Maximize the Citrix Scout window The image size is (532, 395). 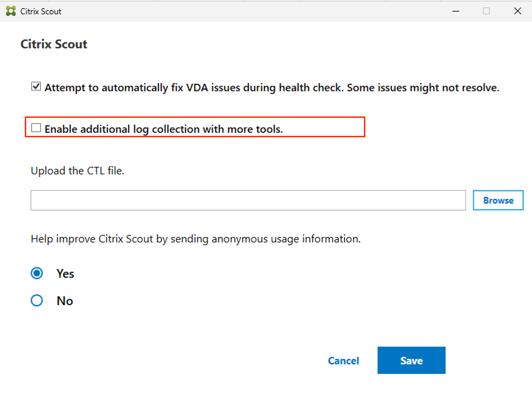486,11
